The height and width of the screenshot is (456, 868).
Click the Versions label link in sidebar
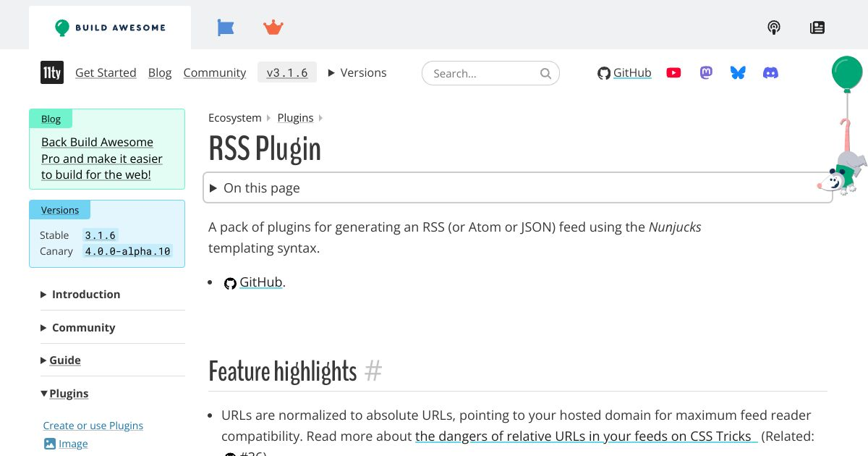(60, 210)
